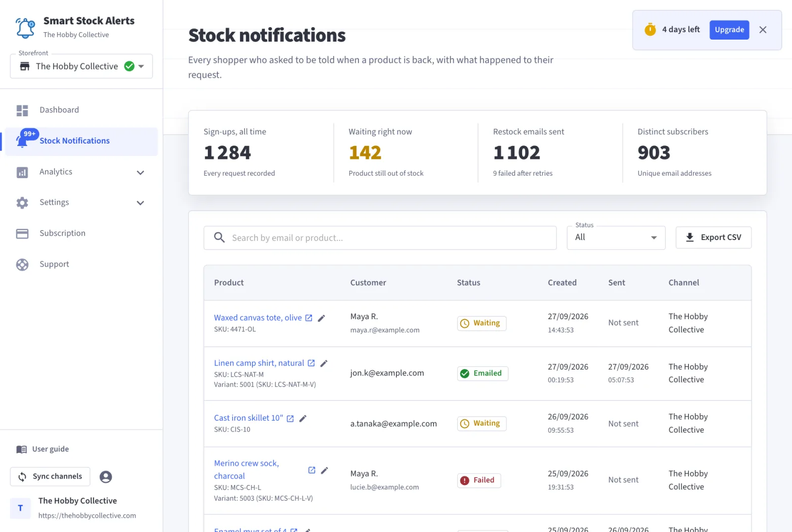792x532 pixels.
Task: Click the Product column header
Action: [x=229, y=283]
